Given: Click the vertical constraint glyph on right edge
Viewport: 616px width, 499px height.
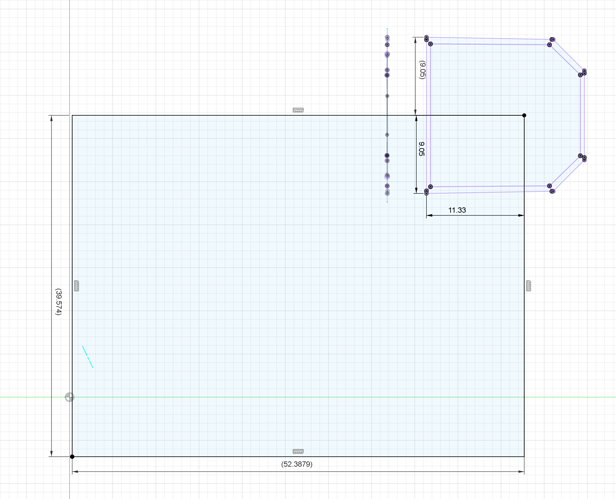Looking at the screenshot, I should pos(529,286).
